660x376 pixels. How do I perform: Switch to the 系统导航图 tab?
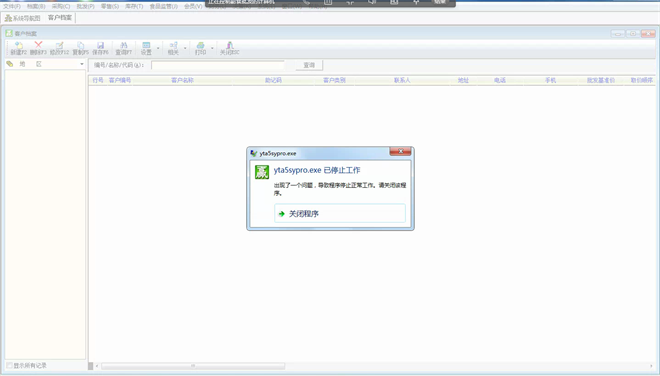pos(22,18)
